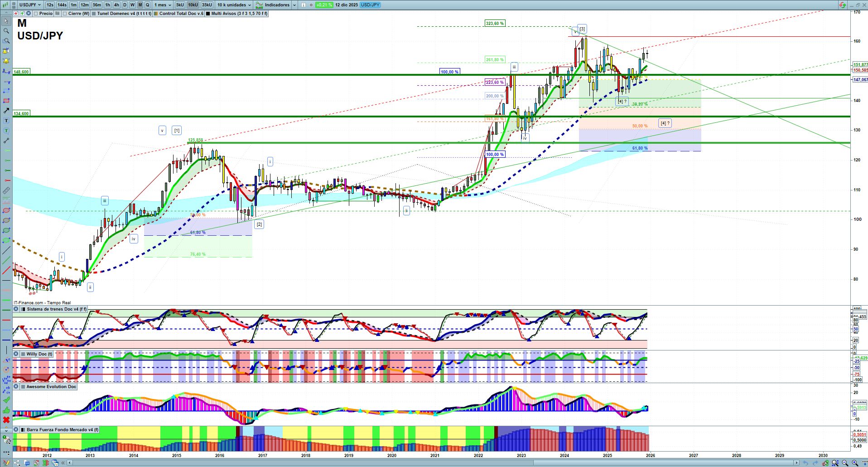
Task: Select the arrow pointer tool
Action: (x=6, y=21)
